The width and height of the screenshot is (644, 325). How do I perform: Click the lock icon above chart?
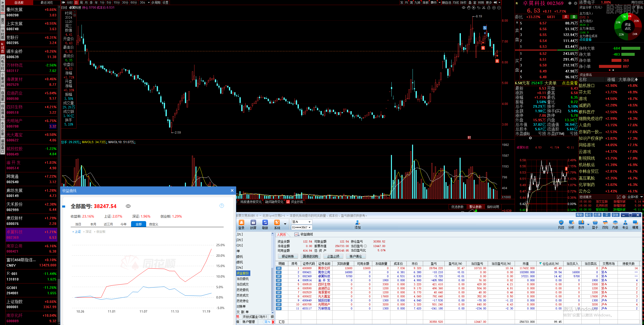tap(489, 8)
